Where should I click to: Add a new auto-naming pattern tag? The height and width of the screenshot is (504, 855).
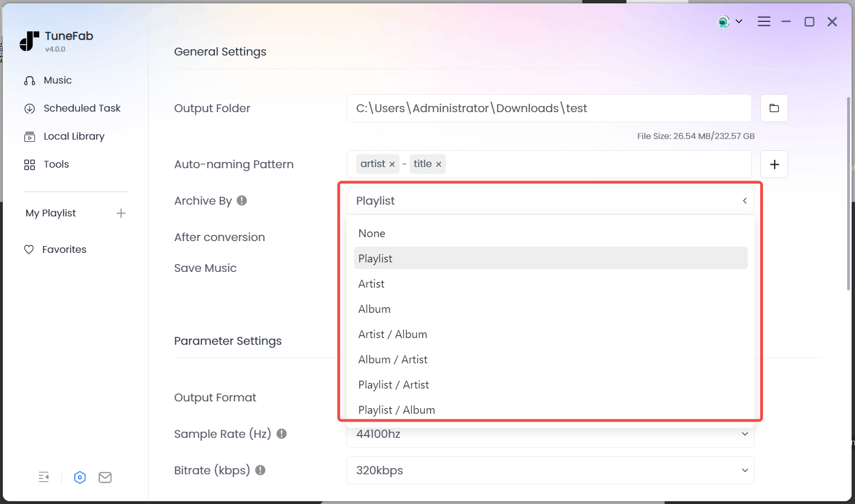click(774, 164)
